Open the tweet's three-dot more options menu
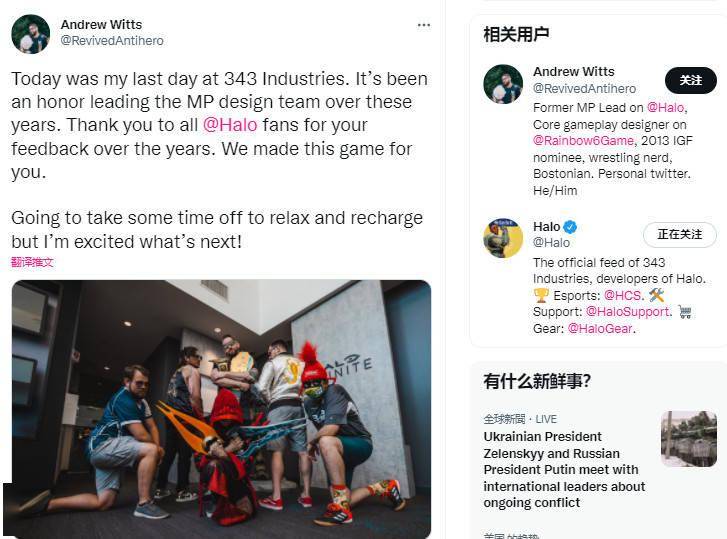The image size is (727, 539). 424,25
